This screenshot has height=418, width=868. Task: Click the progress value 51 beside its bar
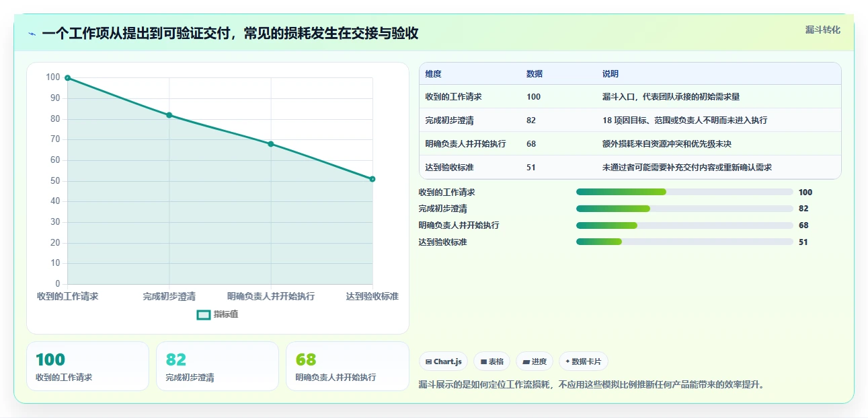click(x=803, y=242)
